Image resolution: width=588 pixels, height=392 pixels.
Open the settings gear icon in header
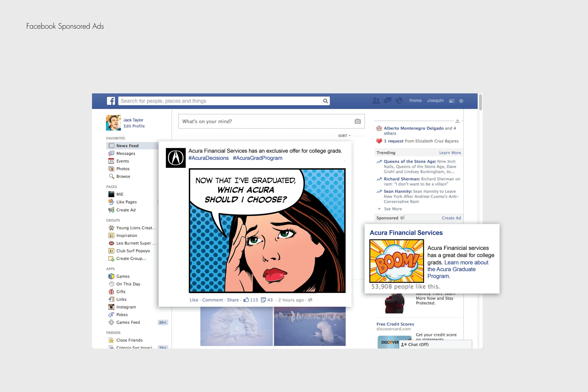(x=461, y=101)
